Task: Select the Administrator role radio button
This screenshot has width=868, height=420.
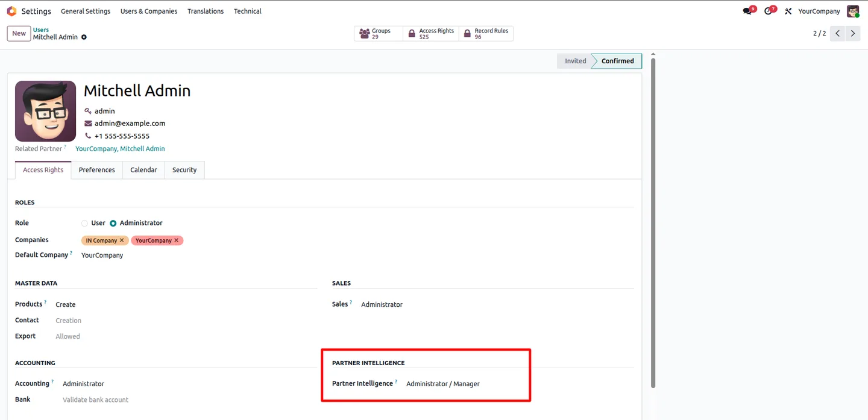Action: tap(113, 224)
